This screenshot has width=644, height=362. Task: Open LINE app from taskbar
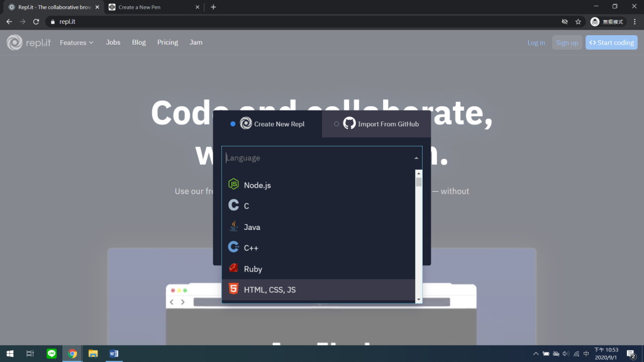[52, 353]
